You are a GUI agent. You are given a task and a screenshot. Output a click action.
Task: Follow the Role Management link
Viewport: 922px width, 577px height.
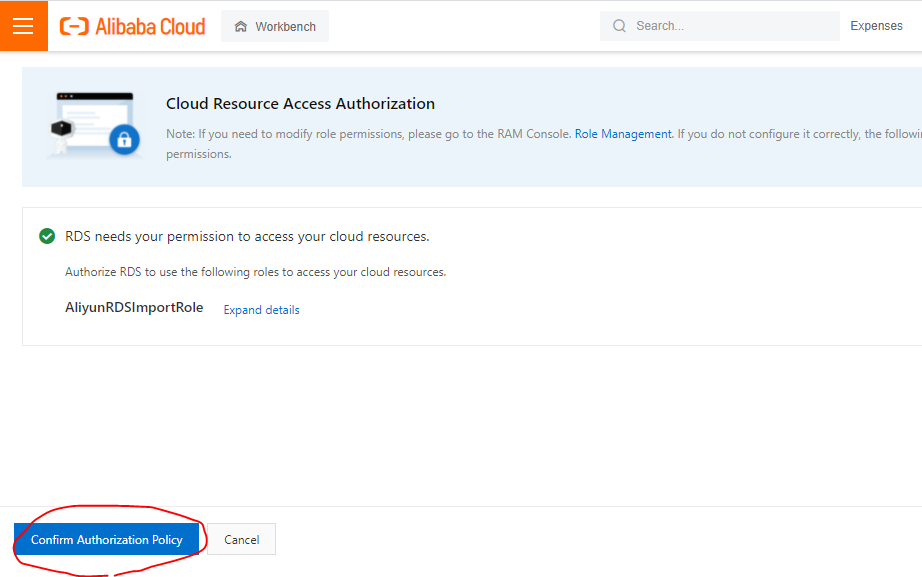623,134
